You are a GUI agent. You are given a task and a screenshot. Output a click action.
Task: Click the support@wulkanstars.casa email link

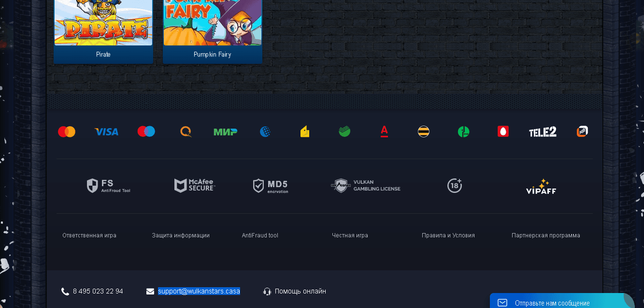[199, 291]
